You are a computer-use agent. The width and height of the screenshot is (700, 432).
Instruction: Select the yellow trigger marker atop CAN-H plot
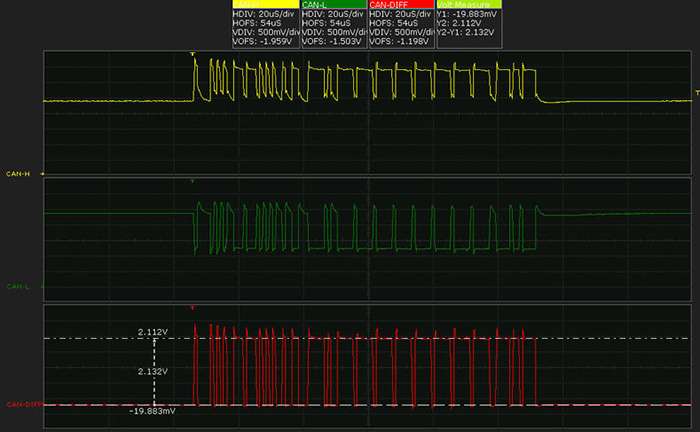tap(192, 54)
